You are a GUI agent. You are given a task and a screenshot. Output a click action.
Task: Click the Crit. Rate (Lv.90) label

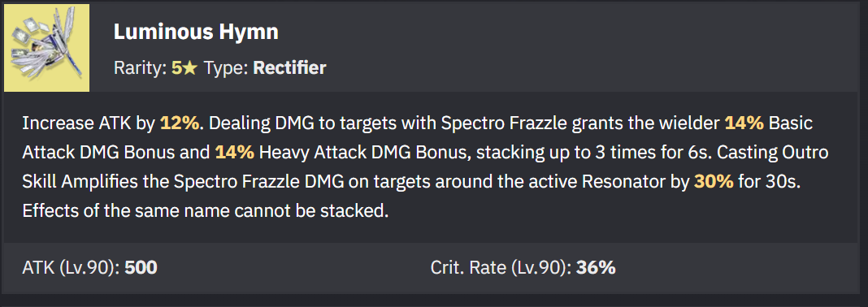501,268
